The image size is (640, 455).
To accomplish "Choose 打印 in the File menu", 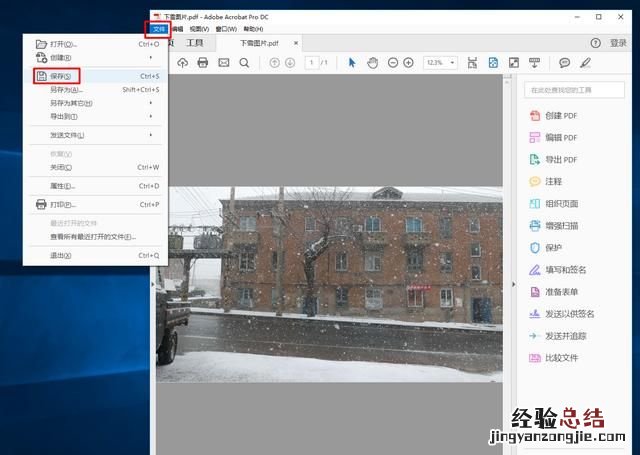I will click(62, 204).
